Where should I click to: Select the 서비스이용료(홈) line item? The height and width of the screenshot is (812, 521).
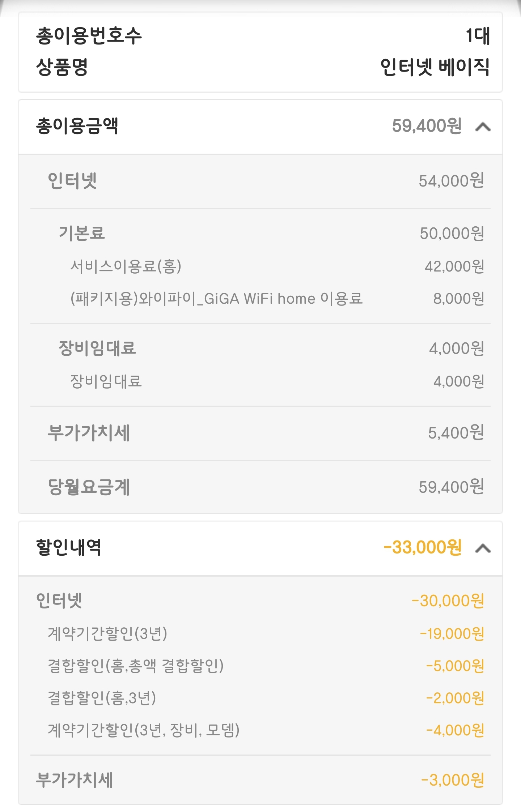[126, 266]
